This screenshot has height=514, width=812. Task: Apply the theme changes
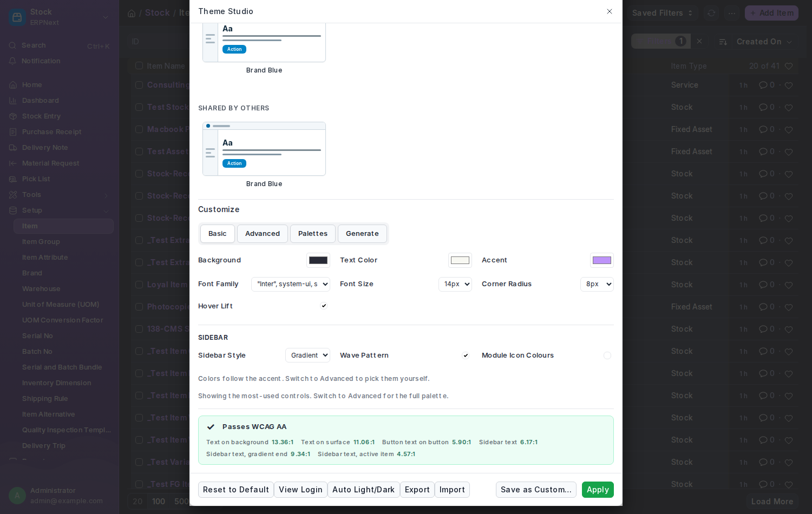(x=598, y=490)
